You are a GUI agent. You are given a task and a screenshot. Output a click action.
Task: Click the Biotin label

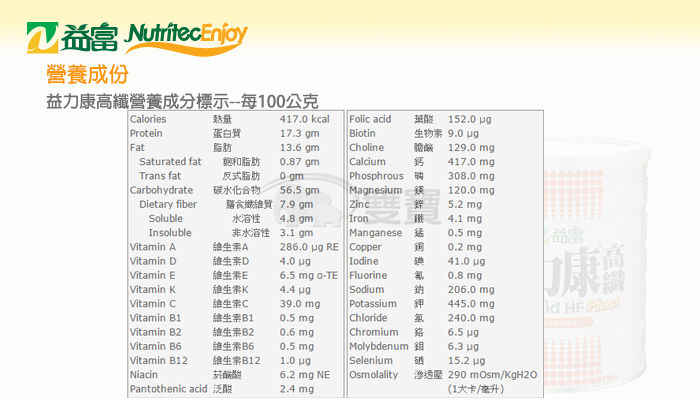click(x=362, y=133)
